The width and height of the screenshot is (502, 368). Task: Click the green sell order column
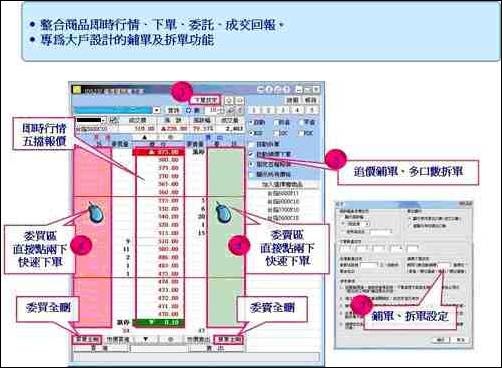click(226, 237)
